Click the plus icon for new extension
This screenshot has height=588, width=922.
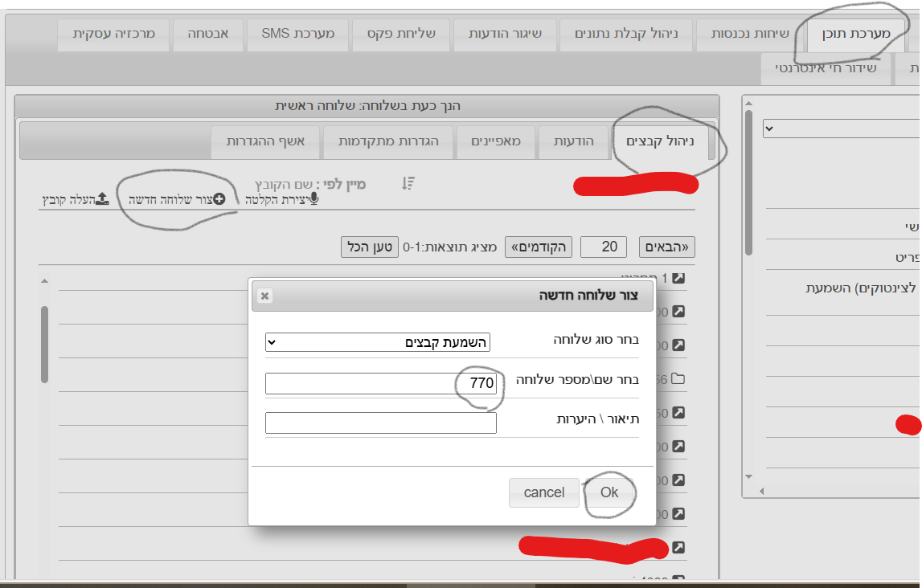point(219,199)
